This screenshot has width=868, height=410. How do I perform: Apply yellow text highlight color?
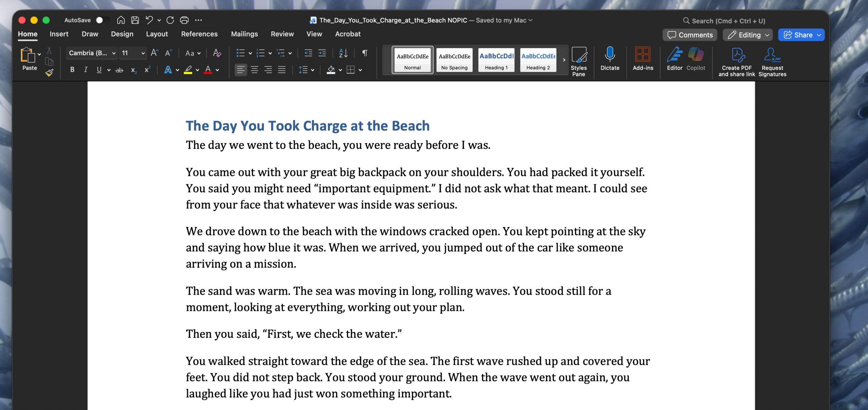188,70
